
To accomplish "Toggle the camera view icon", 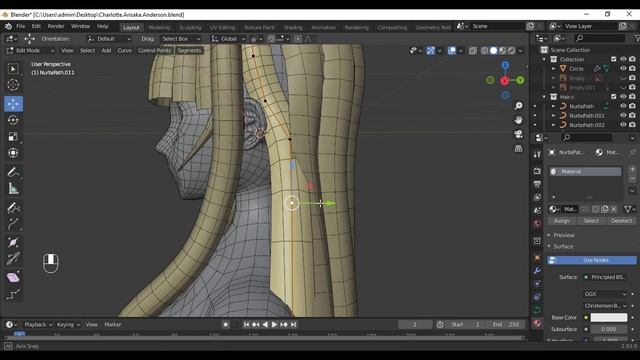I will tap(518, 134).
